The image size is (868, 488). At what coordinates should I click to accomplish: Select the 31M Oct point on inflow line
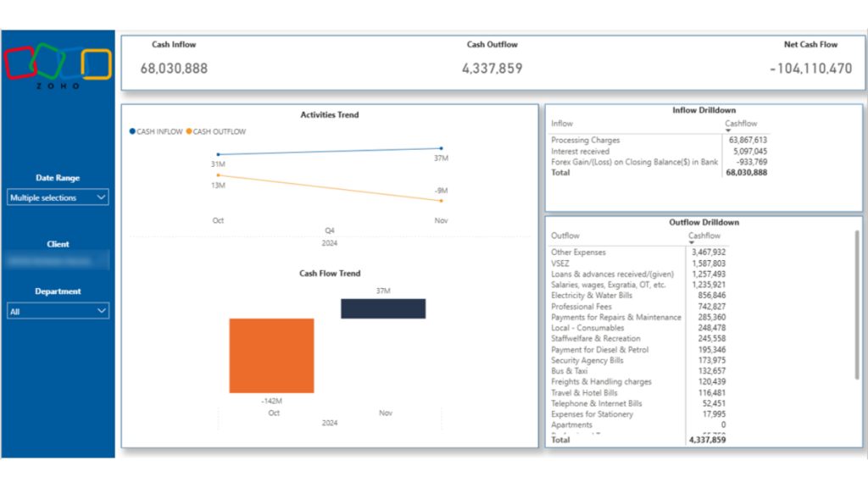pos(219,155)
